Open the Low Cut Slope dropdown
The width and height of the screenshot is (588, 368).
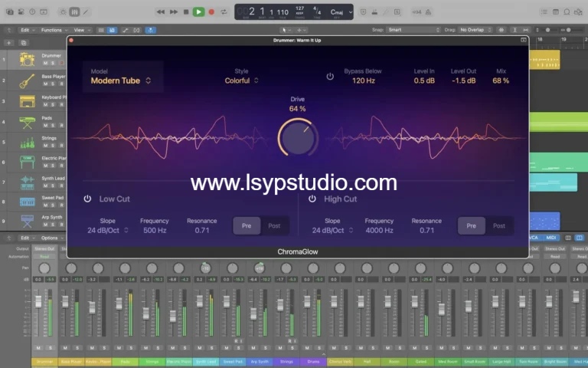point(108,230)
